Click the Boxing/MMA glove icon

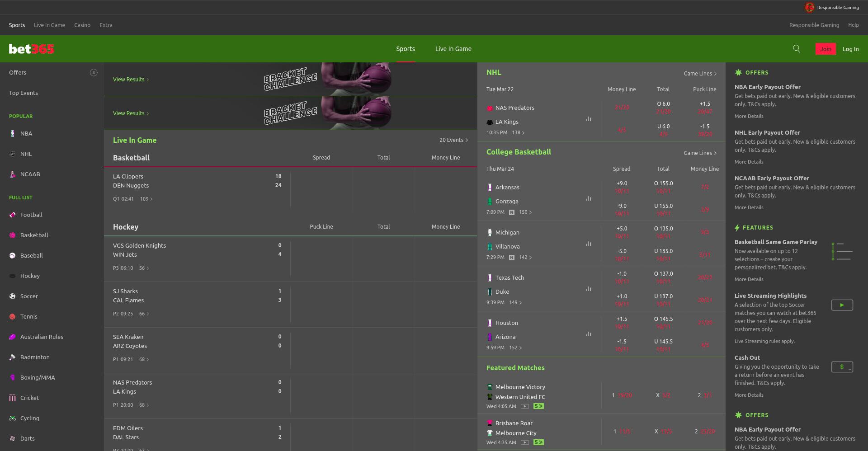coord(13,377)
